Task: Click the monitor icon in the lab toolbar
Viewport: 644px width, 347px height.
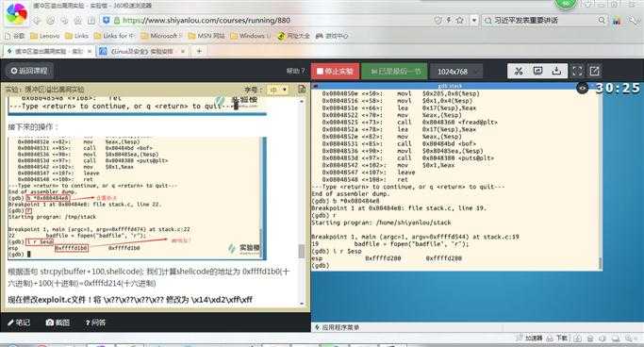Action: pyautogui.click(x=537, y=71)
